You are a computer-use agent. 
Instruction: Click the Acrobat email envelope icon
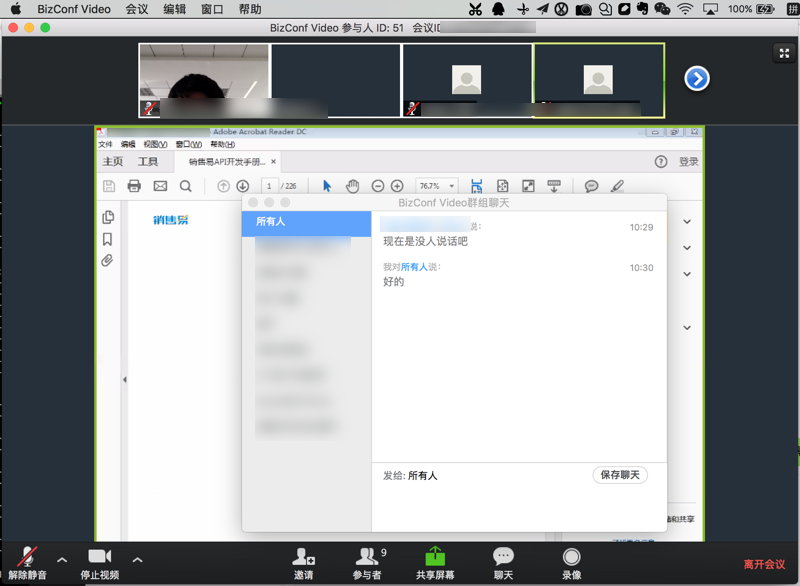(160, 186)
